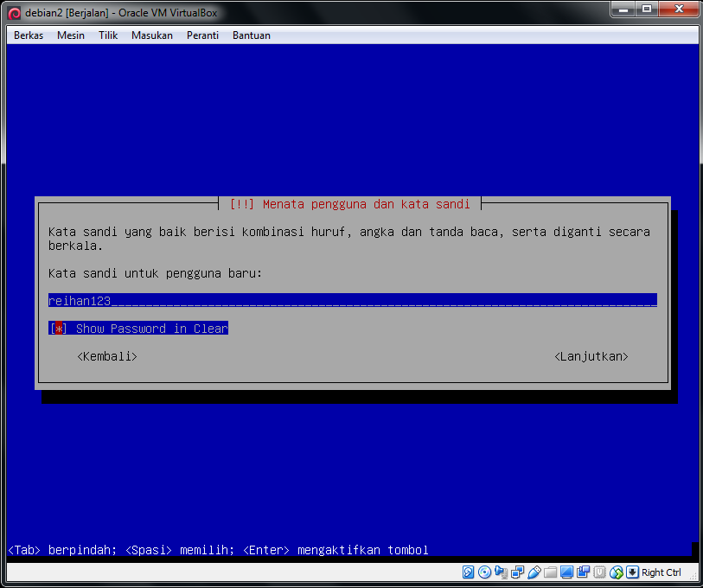
Task: Click the audio settings status icon
Action: [x=501, y=572]
